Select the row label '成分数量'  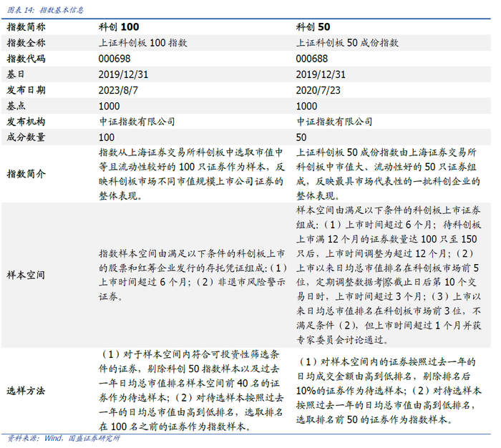click(26, 137)
